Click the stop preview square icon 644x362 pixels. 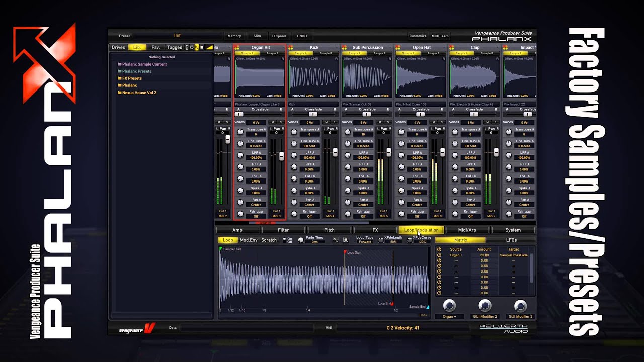click(202, 47)
